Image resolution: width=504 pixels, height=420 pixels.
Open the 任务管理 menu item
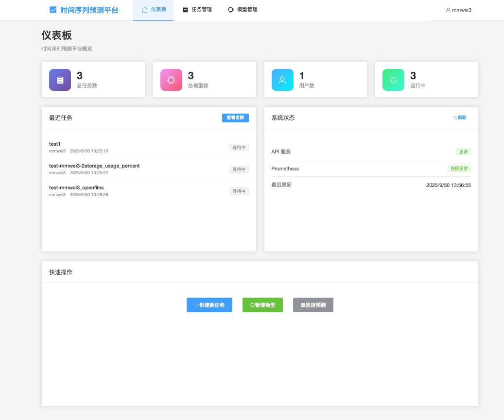(x=197, y=10)
